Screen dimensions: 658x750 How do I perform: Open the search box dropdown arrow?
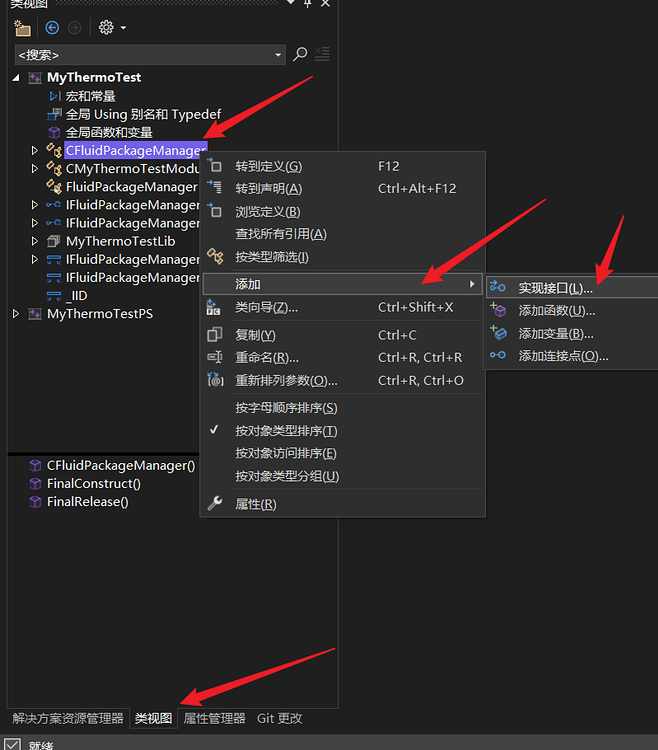click(279, 56)
